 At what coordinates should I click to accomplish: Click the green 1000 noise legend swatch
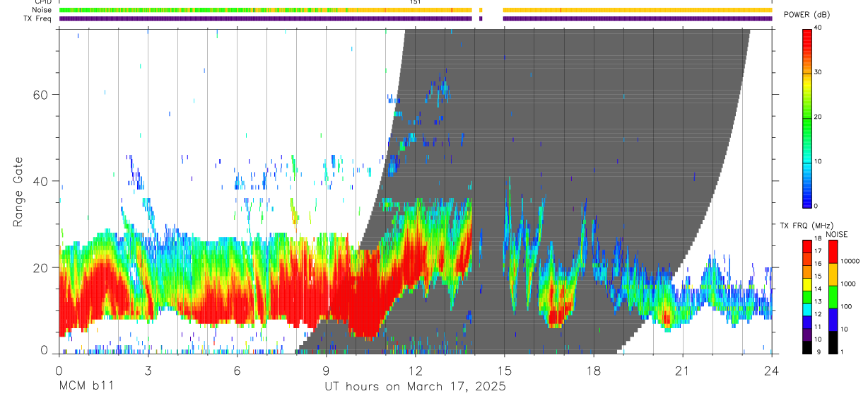click(x=833, y=296)
